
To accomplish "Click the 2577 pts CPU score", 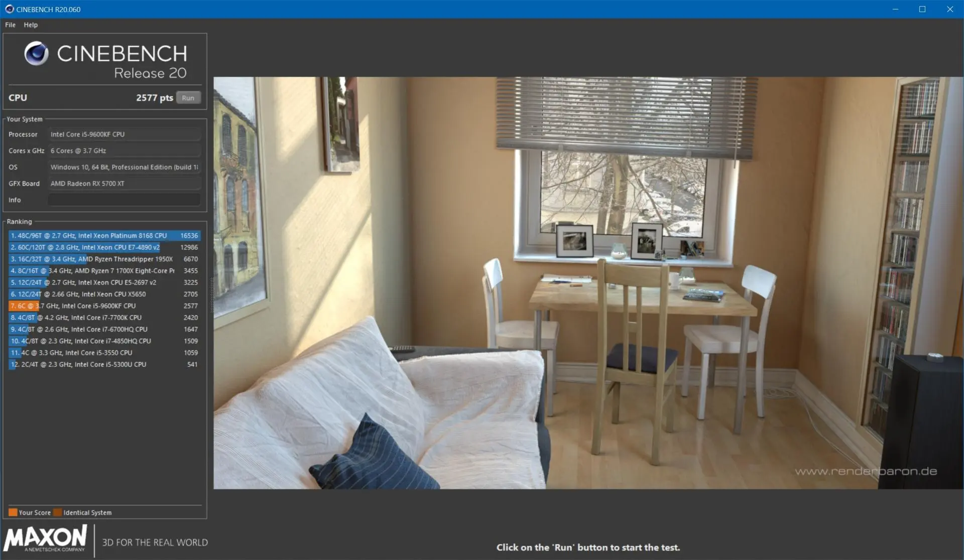I will pyautogui.click(x=155, y=98).
